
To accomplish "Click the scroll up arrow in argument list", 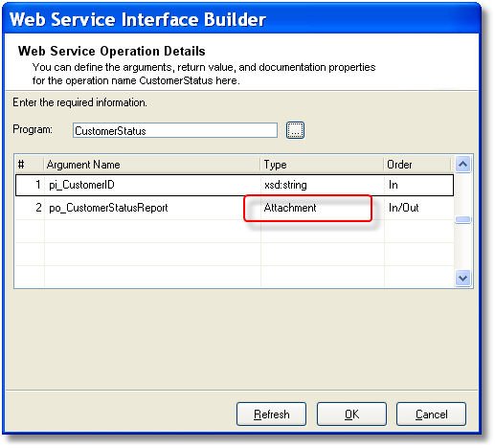I will tap(462, 165).
